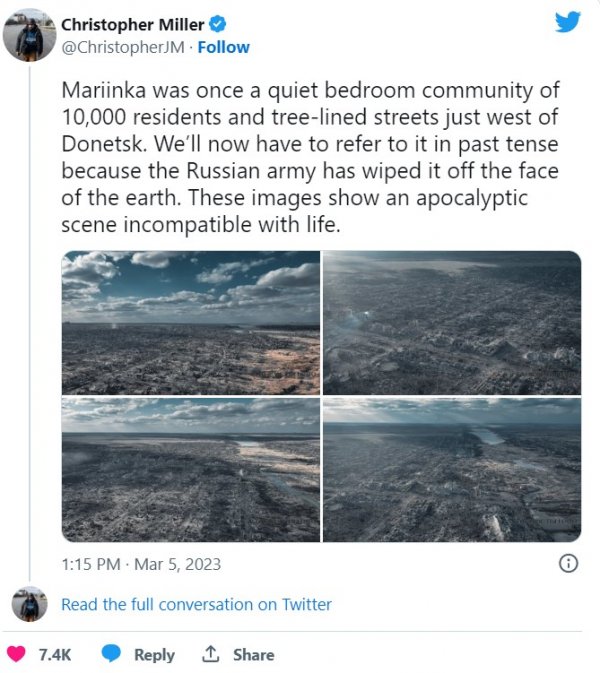Screen dimensions: 600x673
Task: Click the Twitter bird logo
Action: [567, 21]
